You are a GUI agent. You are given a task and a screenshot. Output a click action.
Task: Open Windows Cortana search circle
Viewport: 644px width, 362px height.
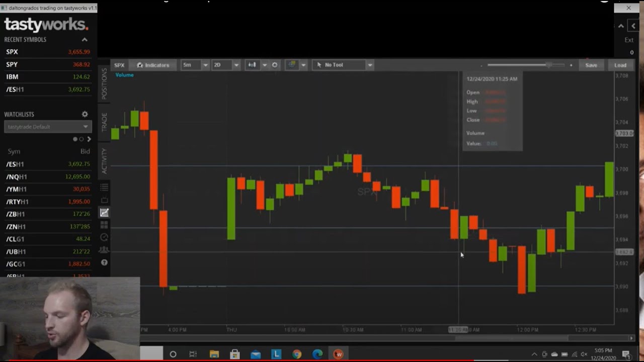(173, 354)
